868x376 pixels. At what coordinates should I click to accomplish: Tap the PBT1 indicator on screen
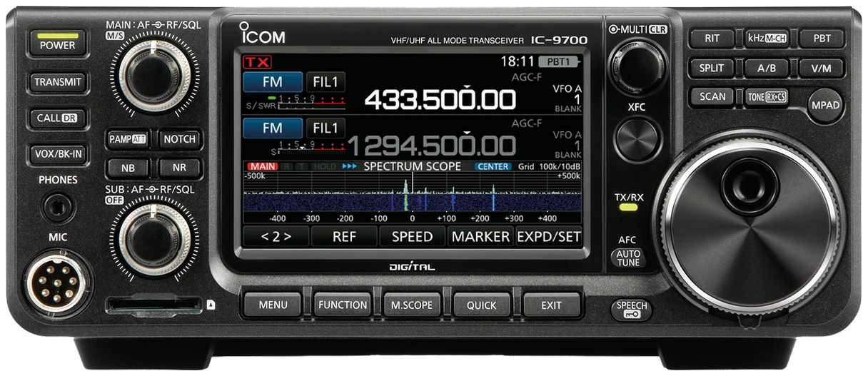[559, 62]
